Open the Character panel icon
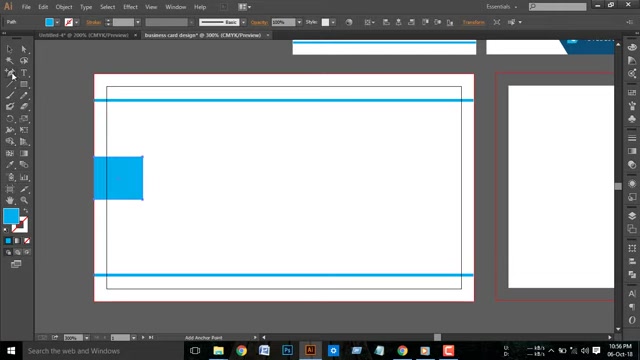This screenshot has height=360, width=640. coord(632,293)
